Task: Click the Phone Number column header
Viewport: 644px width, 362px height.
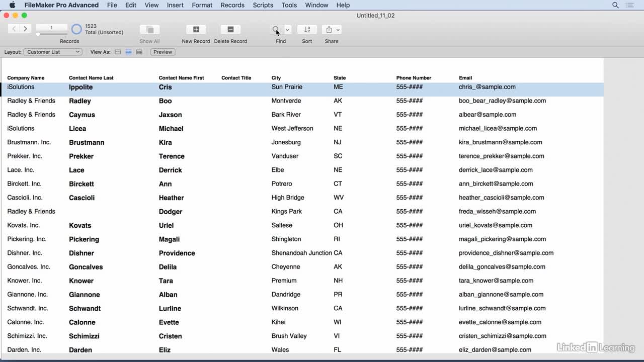Action: (x=414, y=78)
